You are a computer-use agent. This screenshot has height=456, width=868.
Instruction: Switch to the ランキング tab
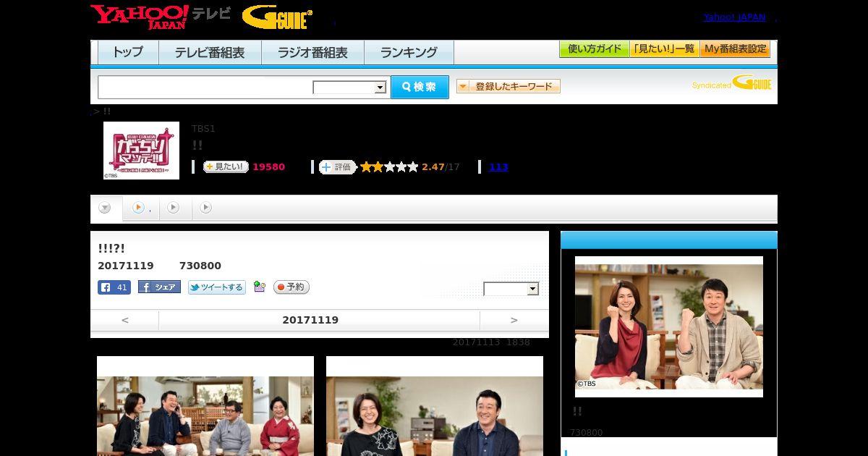point(409,53)
